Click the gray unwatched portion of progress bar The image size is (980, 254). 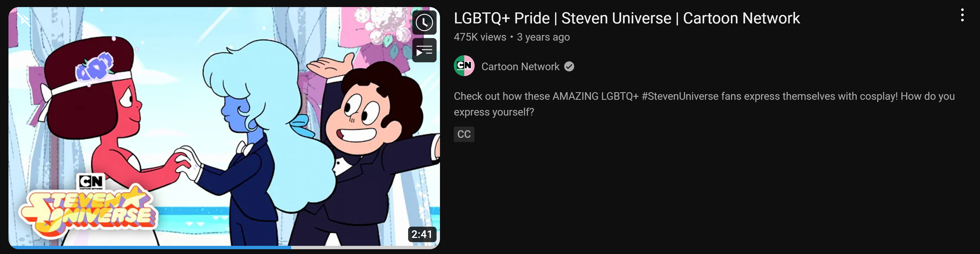[x=366, y=247]
